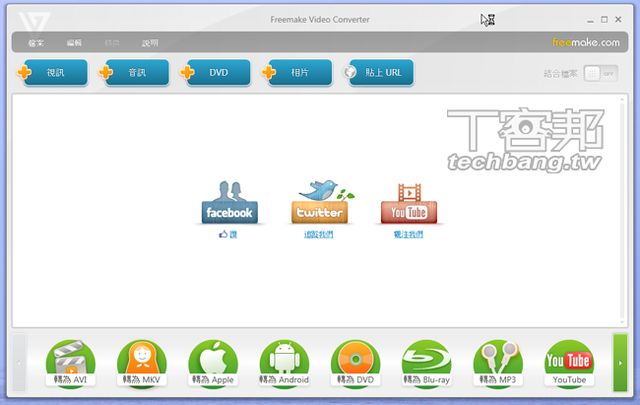Viewport: 640px width, 405px height.
Task: Add photos with the 相片 button
Action: click(297, 73)
